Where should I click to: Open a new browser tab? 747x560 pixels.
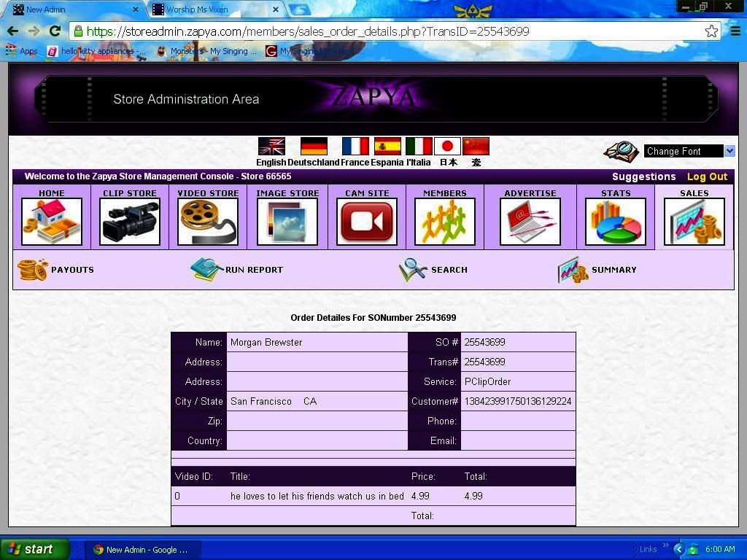[x=300, y=9]
